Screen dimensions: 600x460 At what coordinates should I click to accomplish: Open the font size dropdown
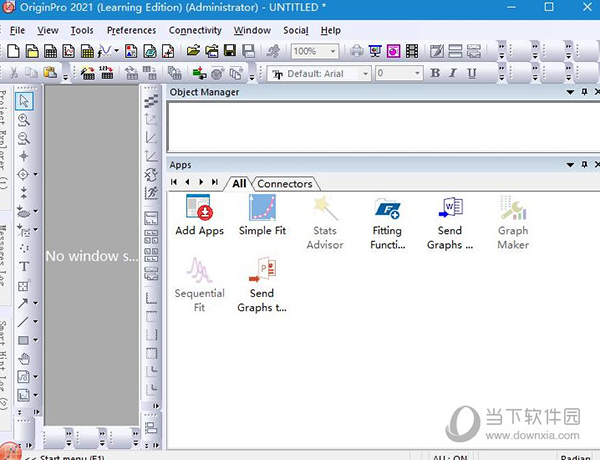pyautogui.click(x=417, y=73)
